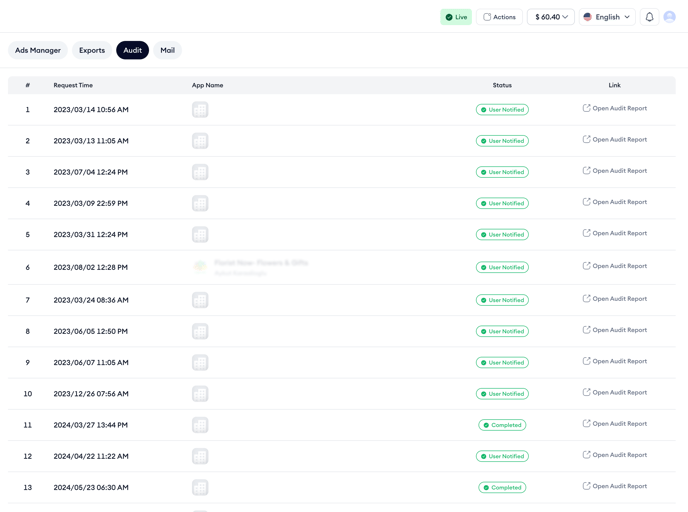The width and height of the screenshot is (688, 512).
Task: Click app placeholder icon in row 11
Action: [x=200, y=425]
